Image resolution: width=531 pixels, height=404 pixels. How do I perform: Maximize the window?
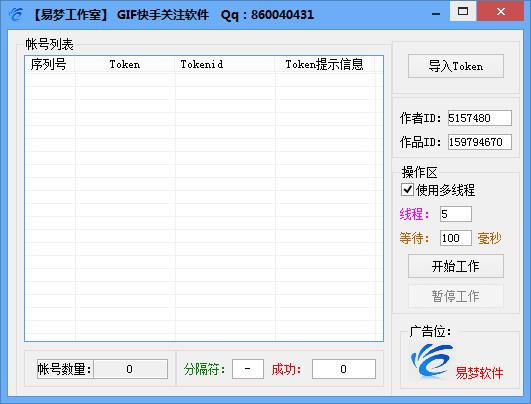coord(463,12)
